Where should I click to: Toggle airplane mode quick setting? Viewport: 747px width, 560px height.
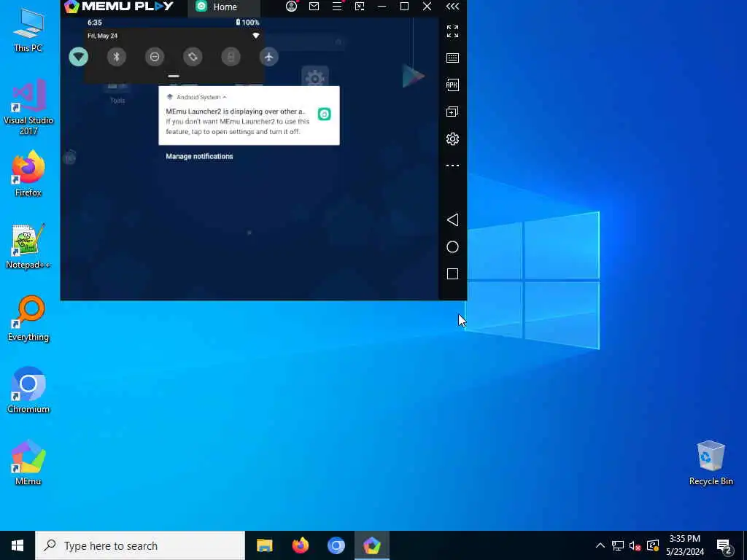[268, 57]
